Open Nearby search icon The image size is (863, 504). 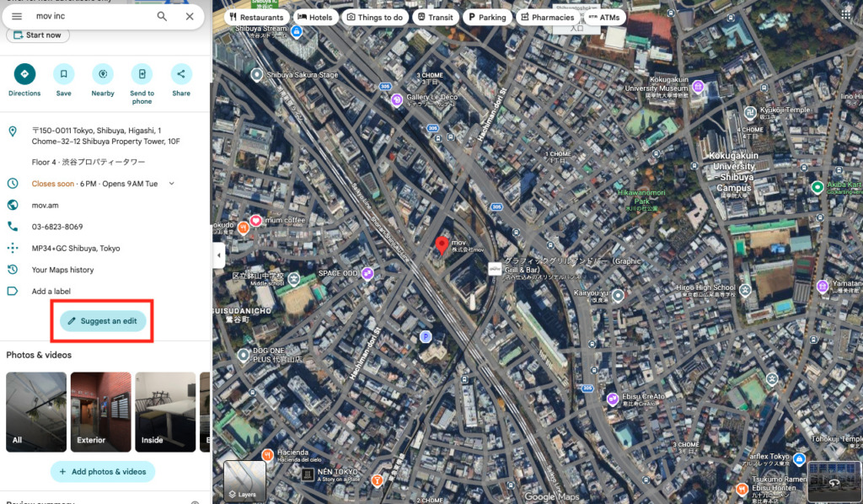click(103, 74)
